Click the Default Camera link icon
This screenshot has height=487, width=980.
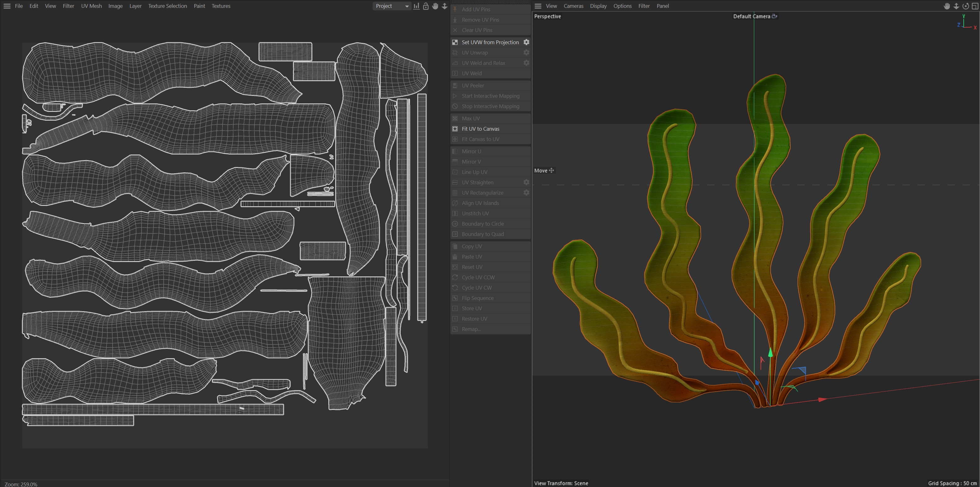[x=774, y=16]
